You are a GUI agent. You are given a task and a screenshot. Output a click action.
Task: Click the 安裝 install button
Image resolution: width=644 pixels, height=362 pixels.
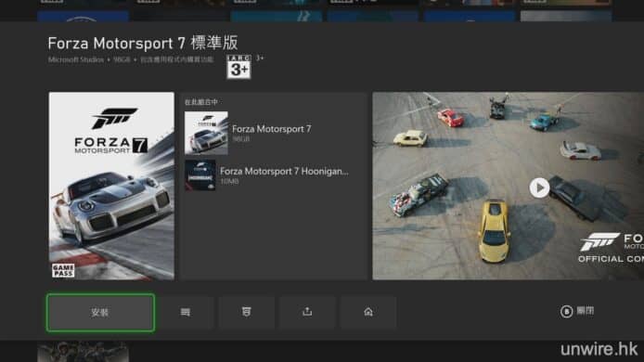pyautogui.click(x=100, y=313)
